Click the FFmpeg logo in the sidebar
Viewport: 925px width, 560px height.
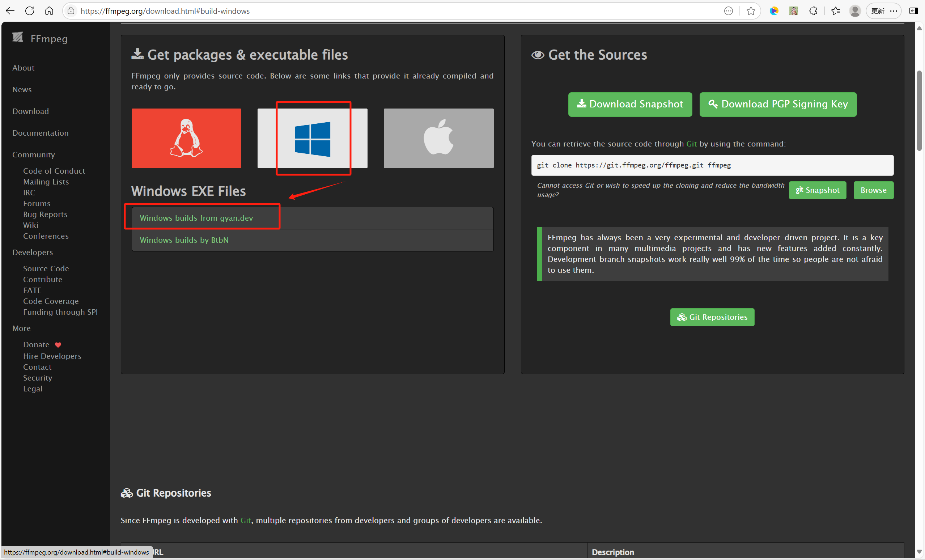coord(18,38)
